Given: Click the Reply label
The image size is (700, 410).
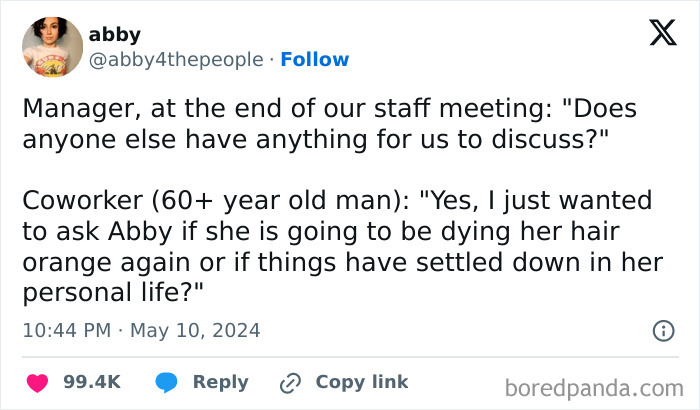Looking at the screenshot, I should [x=221, y=382].
